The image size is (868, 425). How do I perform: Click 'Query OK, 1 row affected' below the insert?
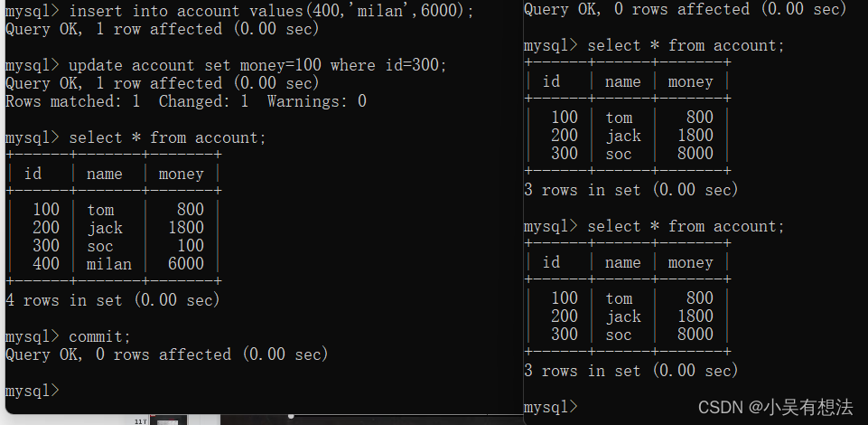(163, 29)
